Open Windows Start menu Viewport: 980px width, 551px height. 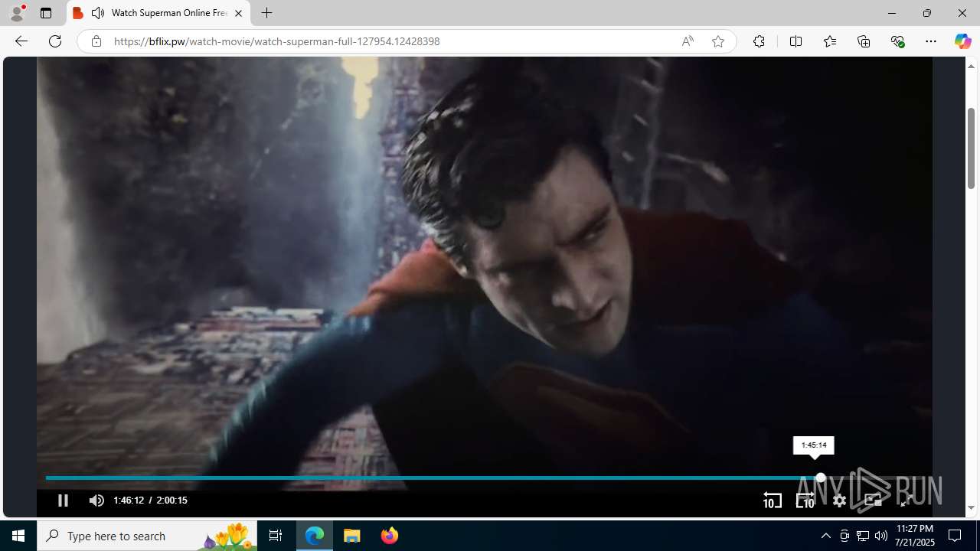18,536
